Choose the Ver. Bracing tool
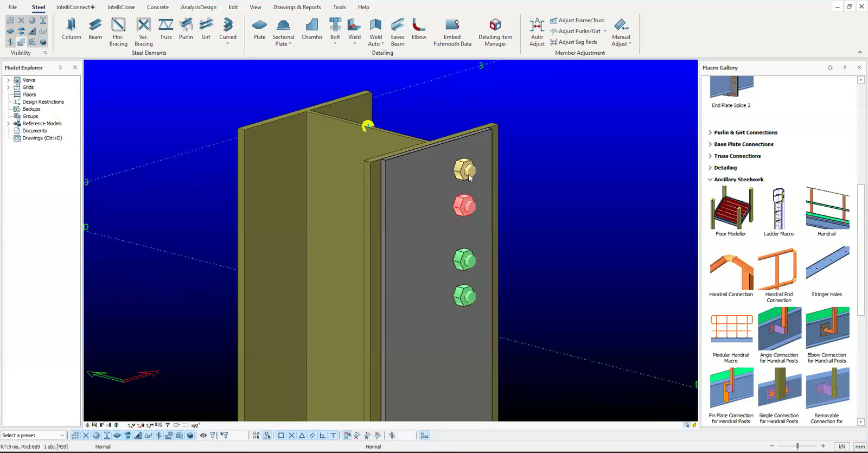This screenshot has height=453, width=868. pos(143,33)
